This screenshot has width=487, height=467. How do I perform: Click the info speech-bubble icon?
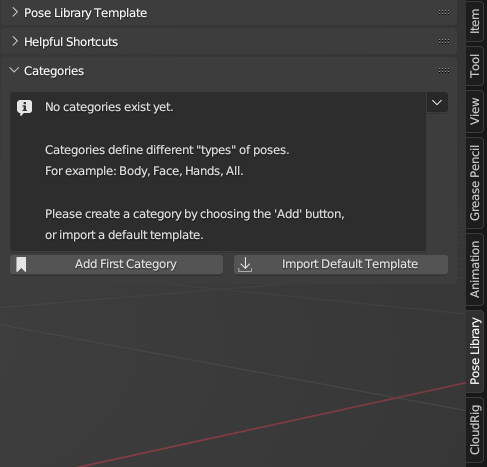pyautogui.click(x=25, y=108)
